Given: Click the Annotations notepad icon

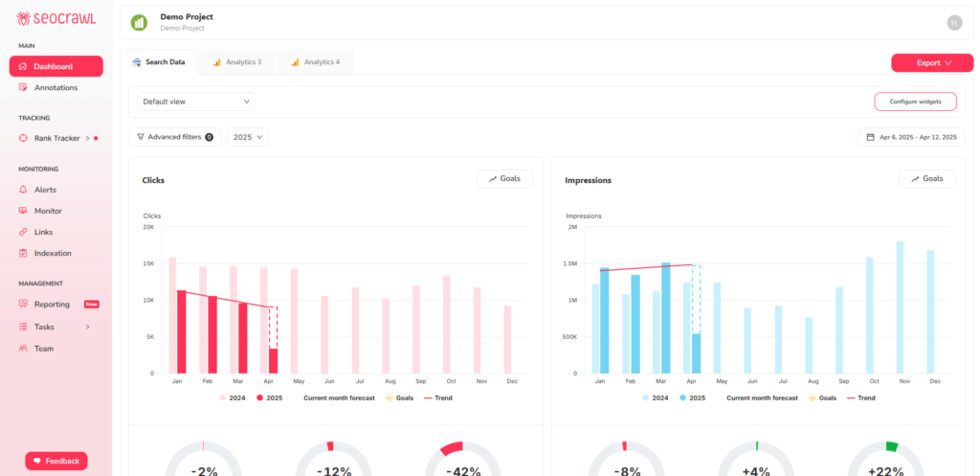Looking at the screenshot, I should point(23,87).
